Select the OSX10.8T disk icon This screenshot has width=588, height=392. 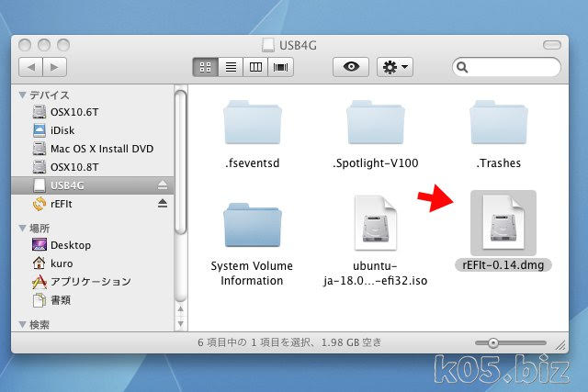coord(40,167)
